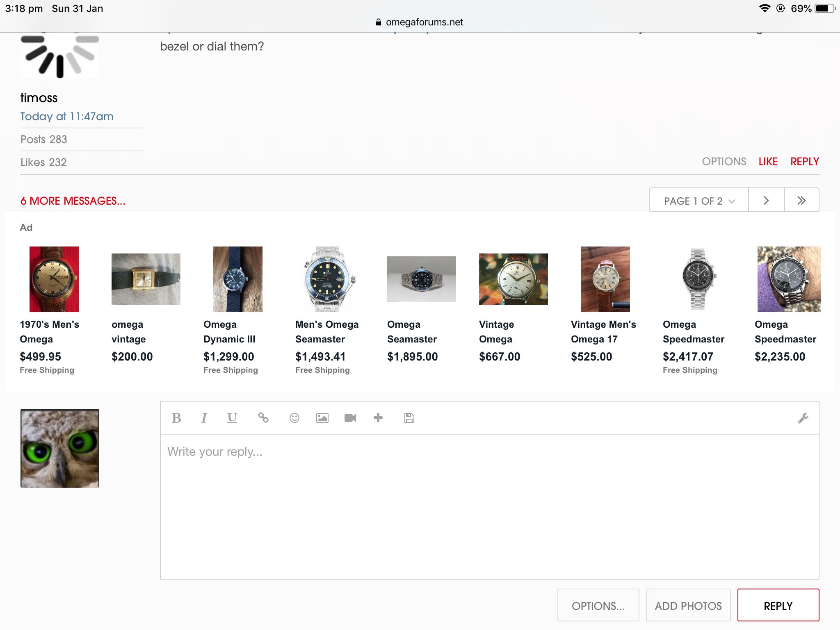Open OPTIONS for timoss's post
Viewport: 840px width, 630px height.
(x=724, y=162)
